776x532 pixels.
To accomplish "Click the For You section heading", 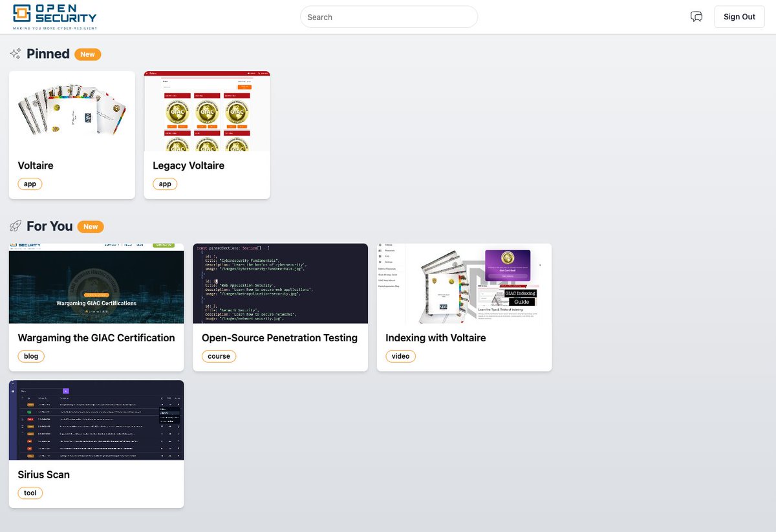I will click(50, 226).
